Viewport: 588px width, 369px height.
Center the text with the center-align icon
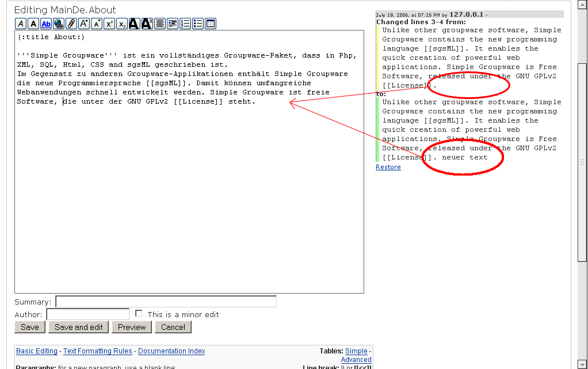coord(160,24)
